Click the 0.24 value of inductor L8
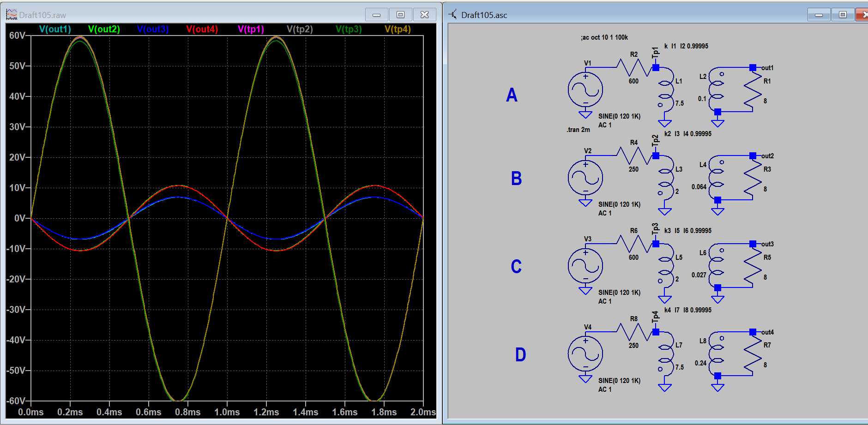 pos(700,363)
